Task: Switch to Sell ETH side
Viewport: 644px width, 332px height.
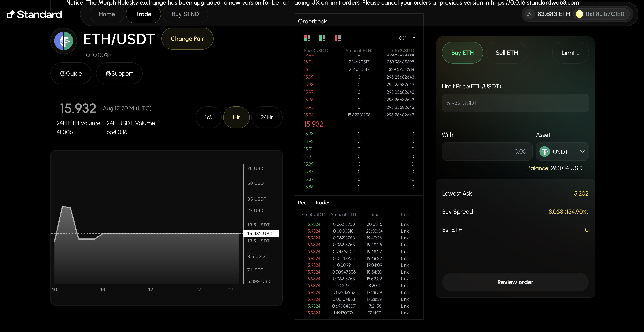Action: tap(507, 53)
